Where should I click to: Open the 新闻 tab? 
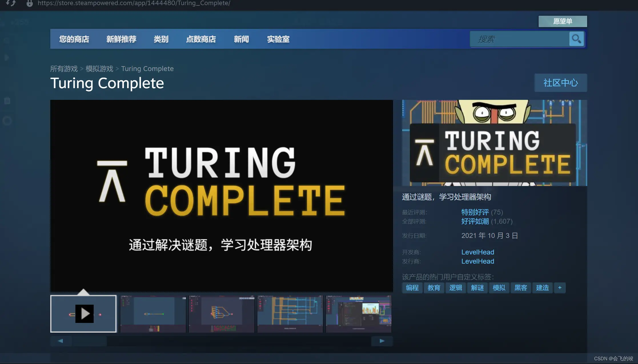241,39
